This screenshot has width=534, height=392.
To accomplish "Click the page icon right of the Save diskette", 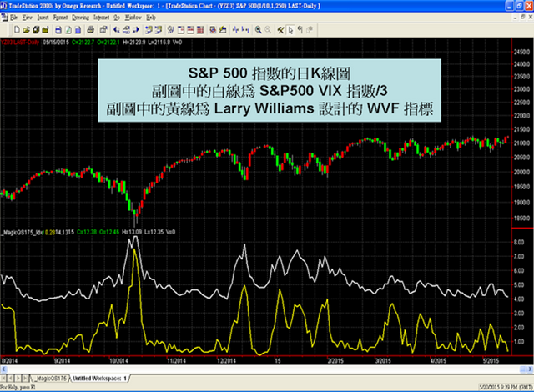I will tap(68, 30).
